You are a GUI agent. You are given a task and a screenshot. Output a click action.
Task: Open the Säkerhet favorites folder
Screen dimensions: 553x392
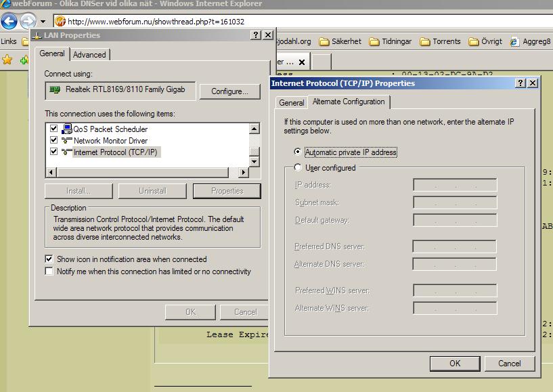point(340,41)
